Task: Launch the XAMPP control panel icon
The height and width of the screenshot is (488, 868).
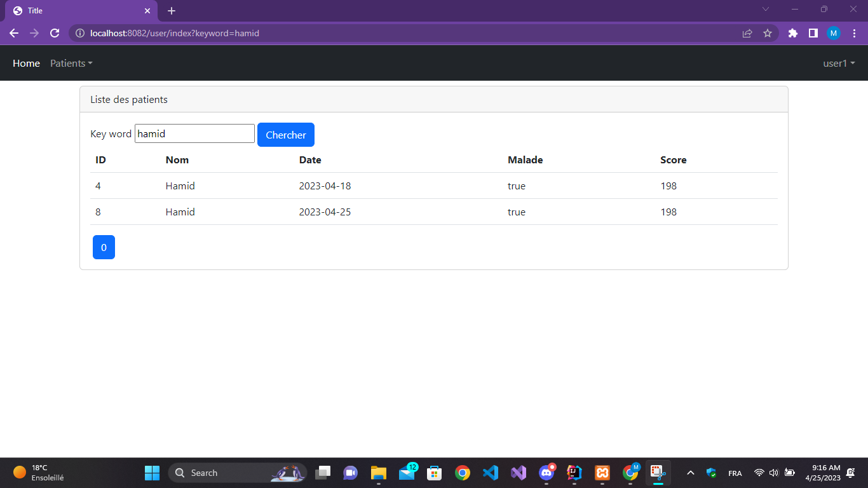Action: [602, 473]
